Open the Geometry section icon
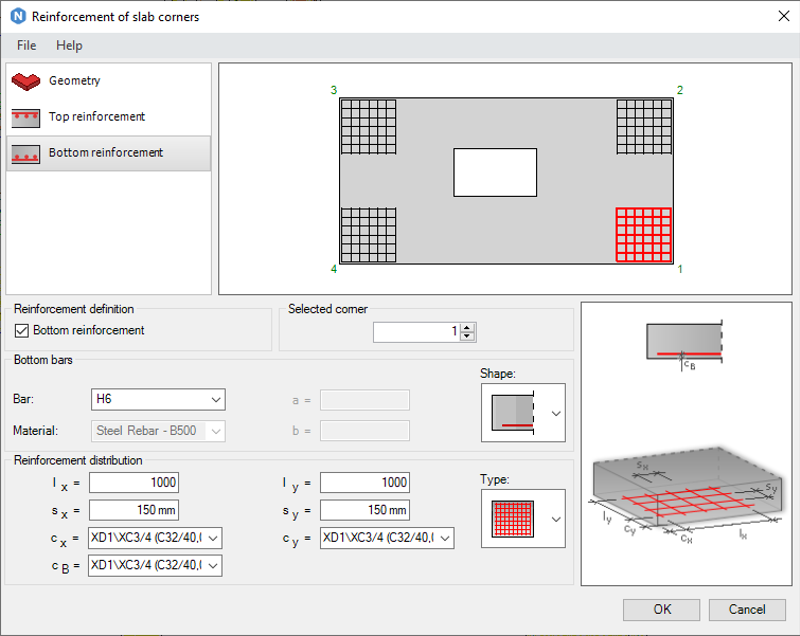Screen dimensions: 800x636 tap(26, 81)
